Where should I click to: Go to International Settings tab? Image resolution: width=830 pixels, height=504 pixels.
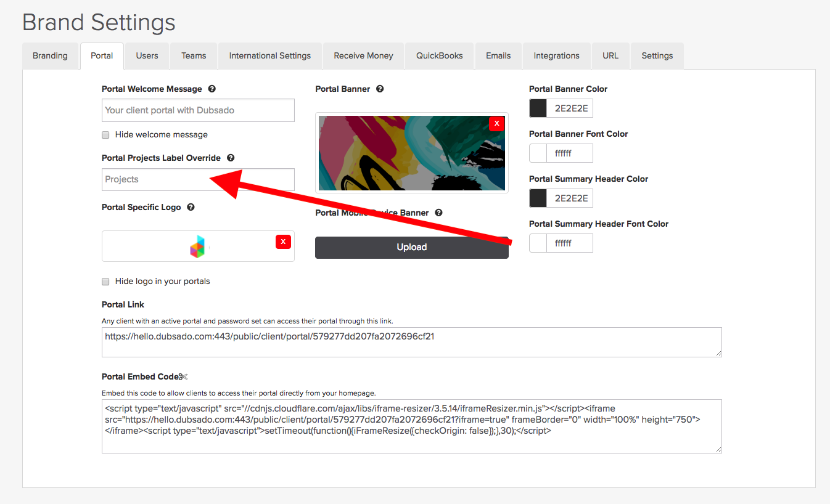tap(270, 55)
